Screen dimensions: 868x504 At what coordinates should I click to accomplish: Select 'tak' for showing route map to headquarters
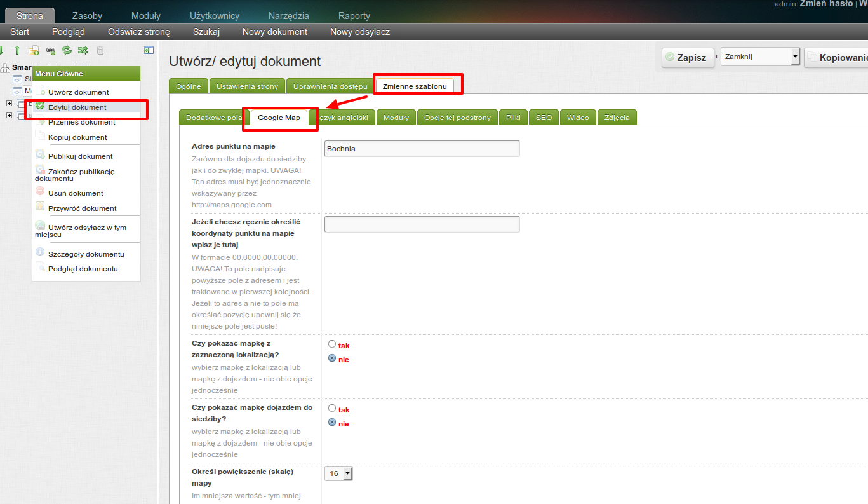tap(332, 409)
